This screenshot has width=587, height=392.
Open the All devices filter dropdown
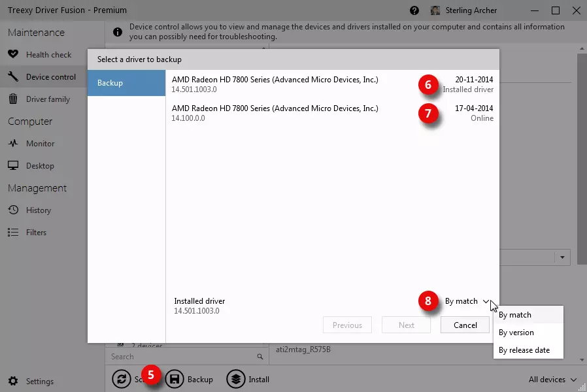(552, 380)
